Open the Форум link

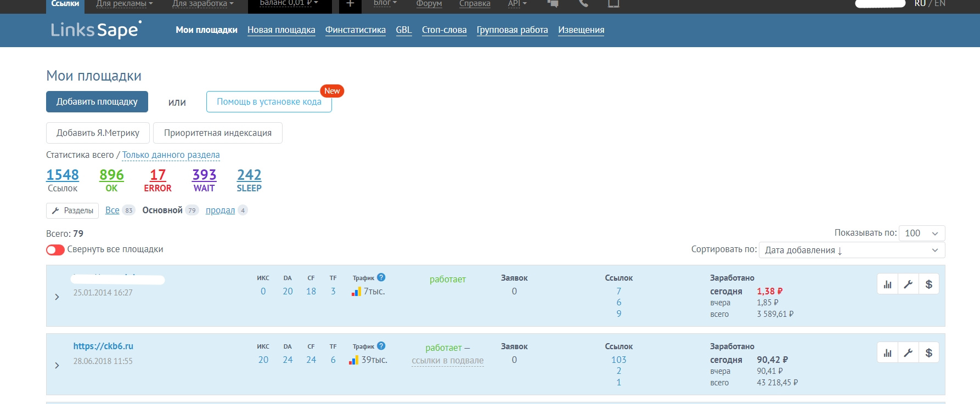pos(429,4)
